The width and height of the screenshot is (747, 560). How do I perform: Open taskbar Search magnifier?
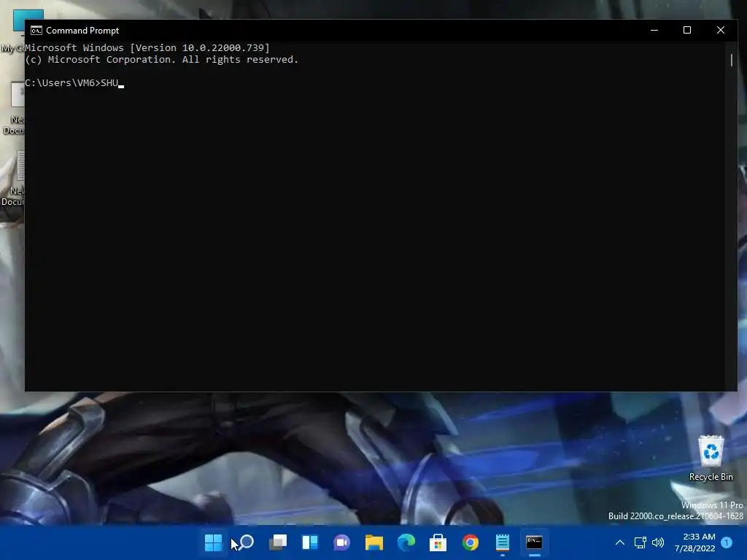point(246,542)
